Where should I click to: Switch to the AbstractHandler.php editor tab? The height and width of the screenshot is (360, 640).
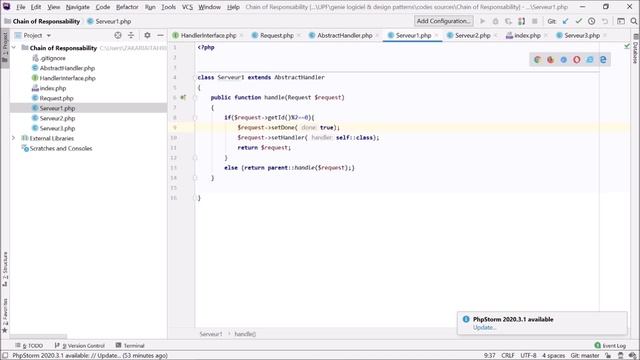(344, 36)
